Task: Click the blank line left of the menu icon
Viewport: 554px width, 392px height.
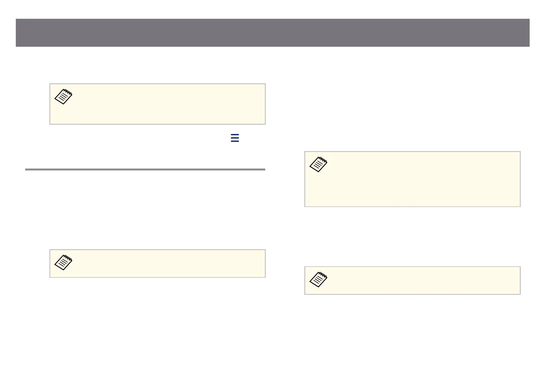Action: (138, 138)
